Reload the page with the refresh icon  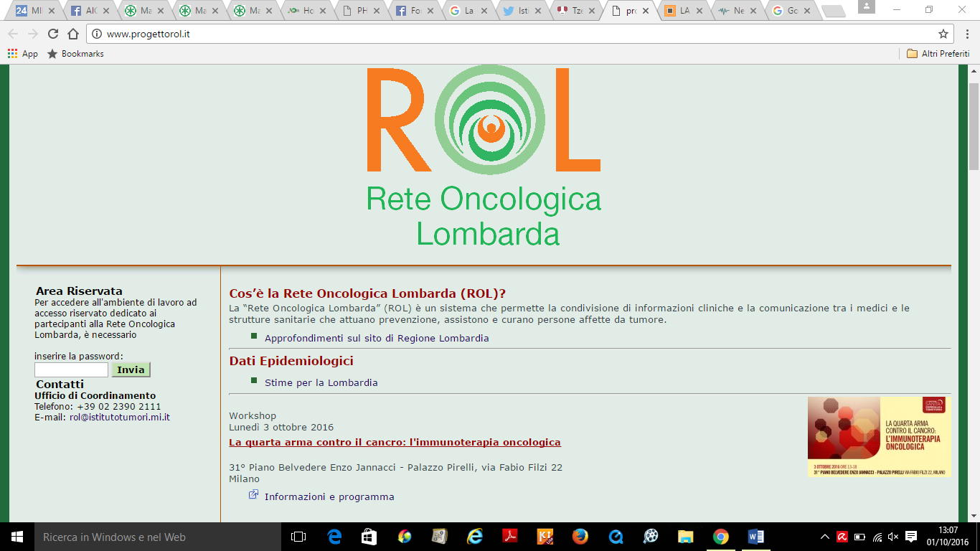53,34
